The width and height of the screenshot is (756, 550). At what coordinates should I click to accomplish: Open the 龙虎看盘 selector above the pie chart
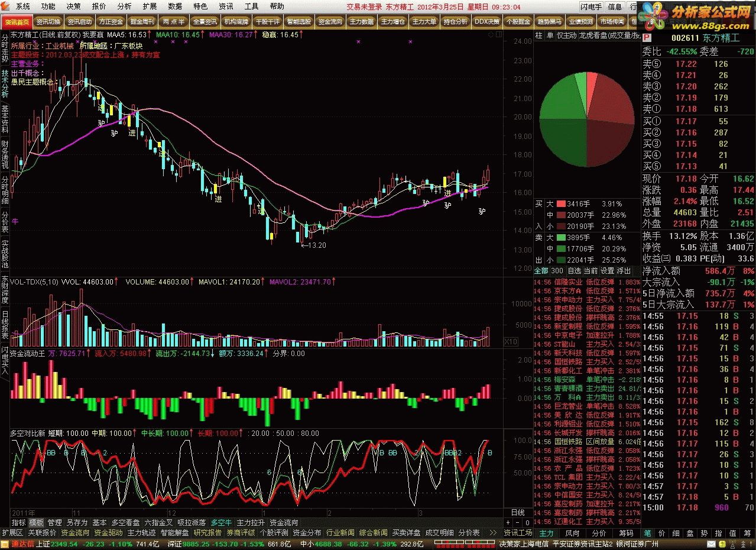[x=610, y=35]
